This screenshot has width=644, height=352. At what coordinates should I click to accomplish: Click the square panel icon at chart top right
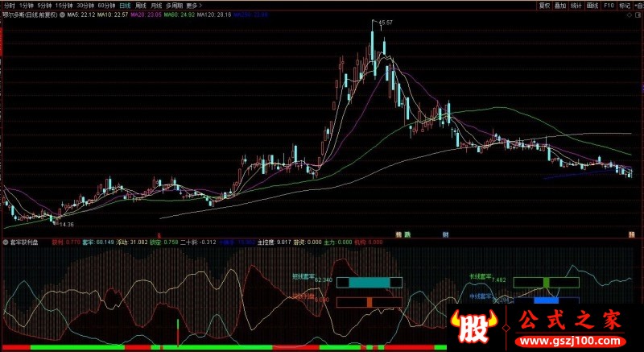638,15
